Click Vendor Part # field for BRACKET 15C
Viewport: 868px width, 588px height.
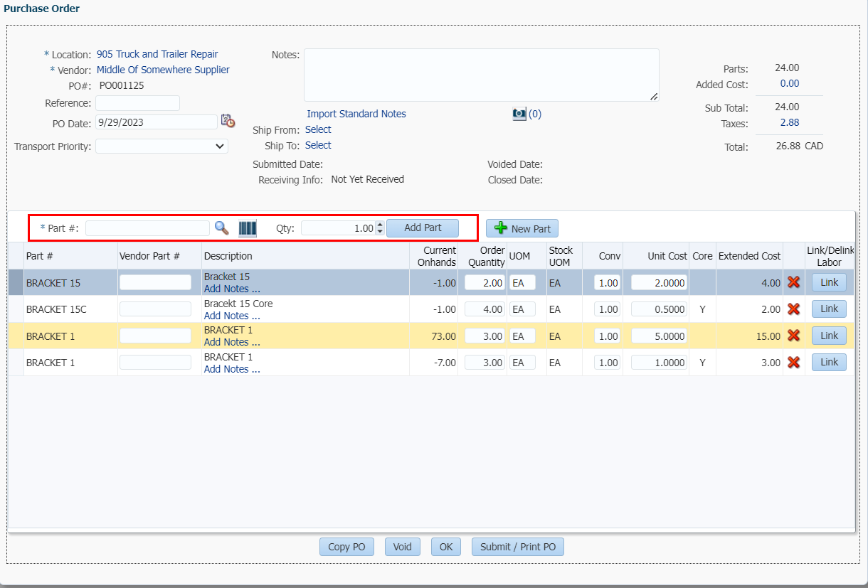coord(155,309)
